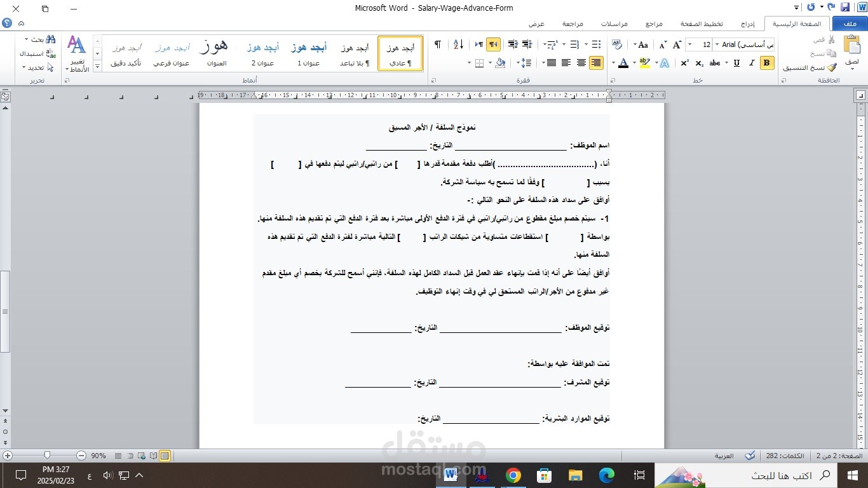Open the File (ملف) tab
The width and height of the screenshot is (868, 488).
pyautogui.click(x=849, y=24)
